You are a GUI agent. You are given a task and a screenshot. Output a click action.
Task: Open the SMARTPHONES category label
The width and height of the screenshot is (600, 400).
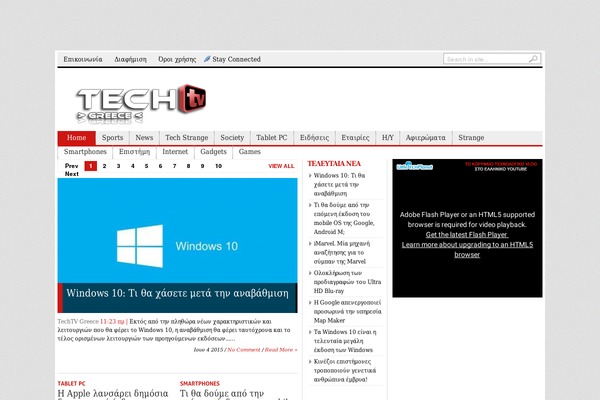coord(200,384)
